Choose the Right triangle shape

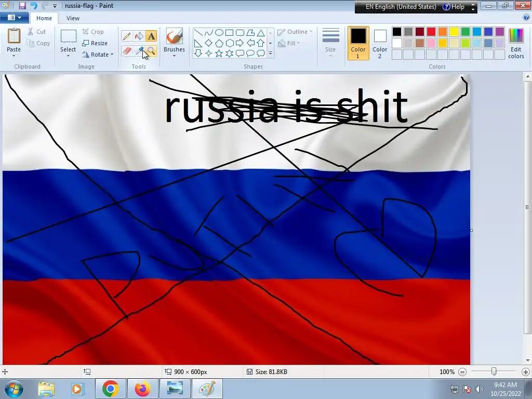tap(198, 43)
